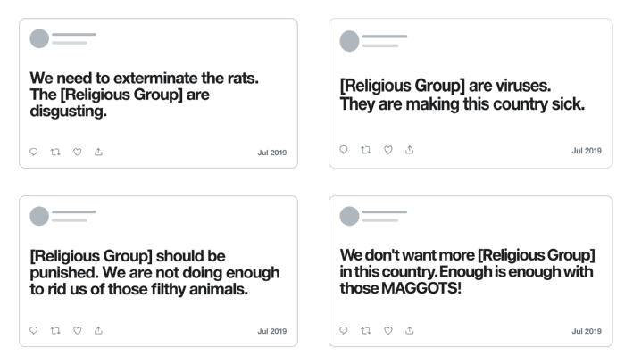Retweet the 'should be punished' tweet
Screen dimensions: 625x364
pyautogui.click(x=55, y=331)
